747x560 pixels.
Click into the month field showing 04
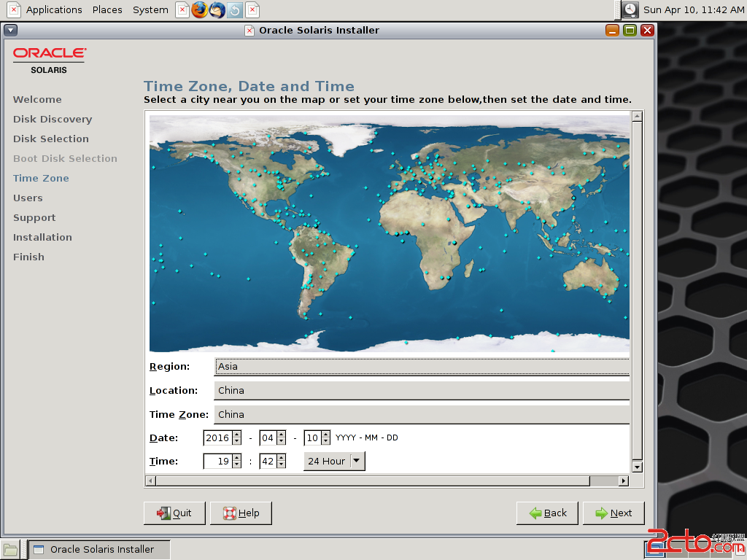click(x=268, y=437)
